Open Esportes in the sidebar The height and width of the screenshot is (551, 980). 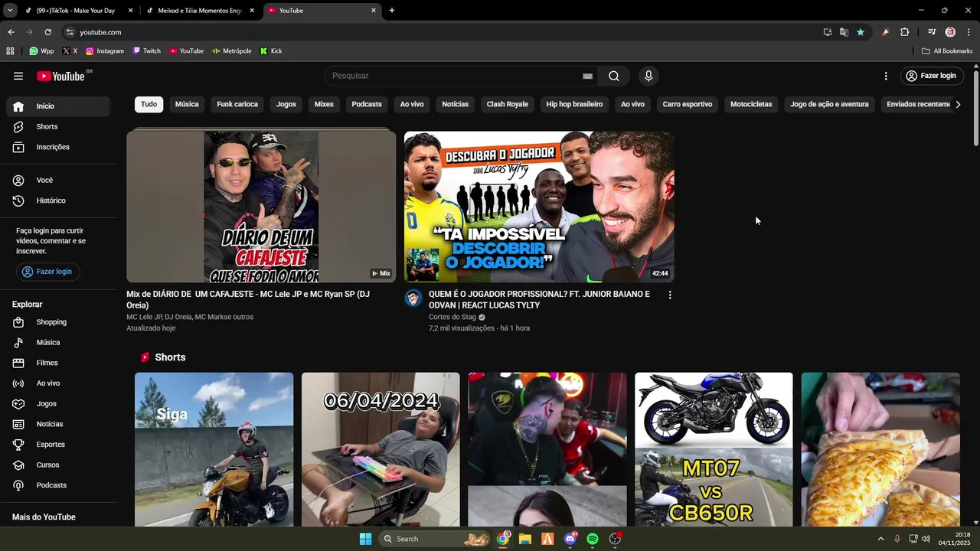tap(58, 445)
